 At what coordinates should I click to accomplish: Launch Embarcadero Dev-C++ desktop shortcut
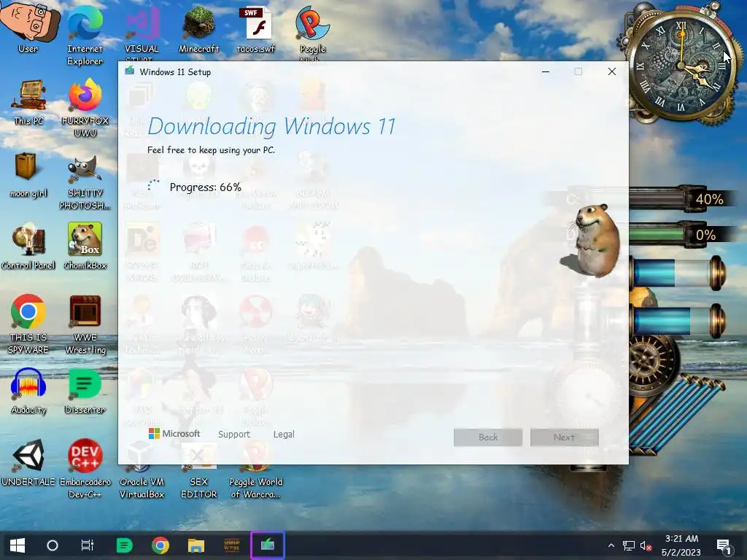click(85, 469)
